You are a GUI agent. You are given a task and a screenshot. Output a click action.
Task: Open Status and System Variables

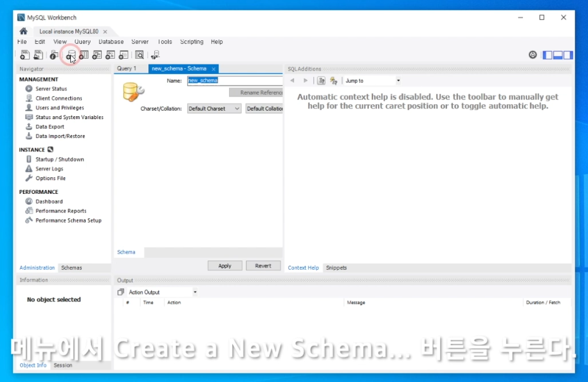coord(70,117)
